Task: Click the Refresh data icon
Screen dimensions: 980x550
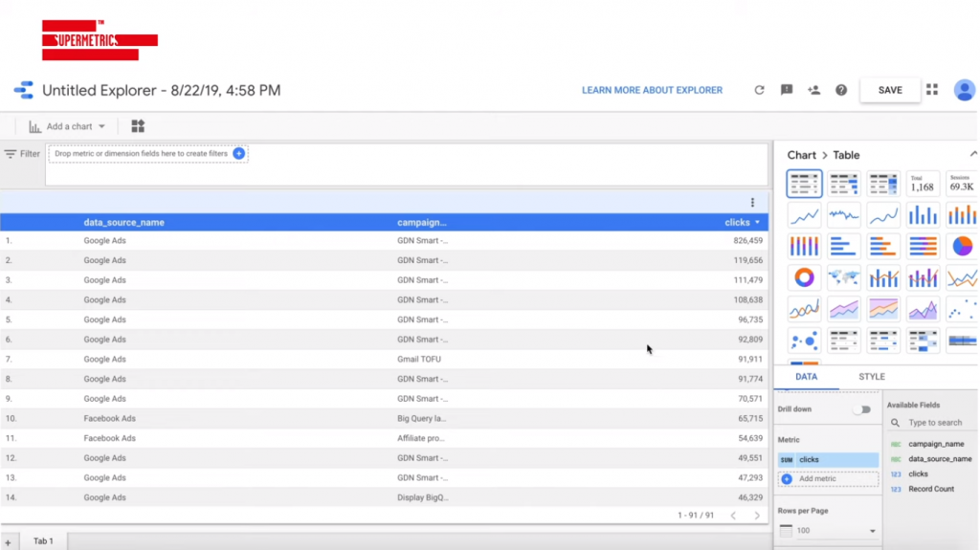Action: pyautogui.click(x=759, y=90)
